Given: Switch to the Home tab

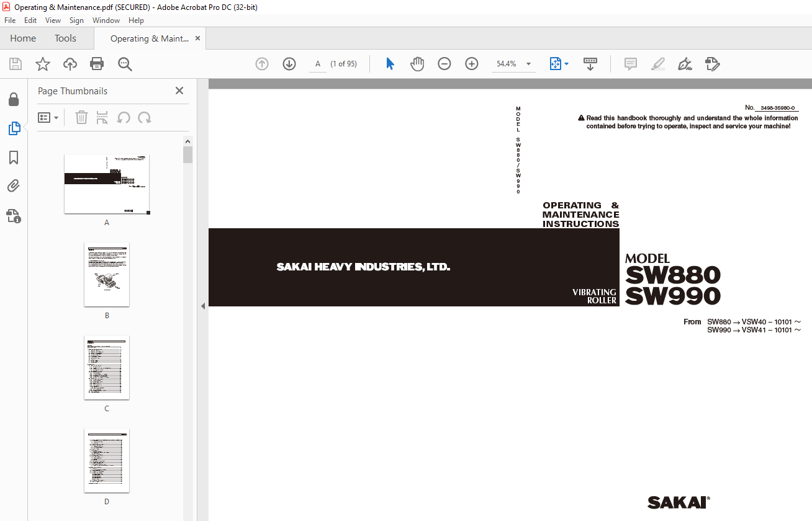Looking at the screenshot, I should pyautogui.click(x=23, y=38).
